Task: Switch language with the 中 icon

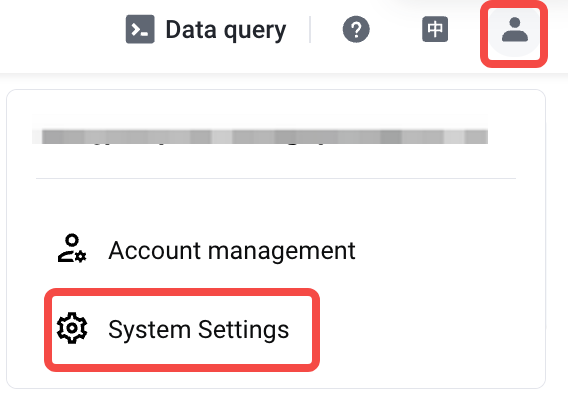Action: pos(435,29)
